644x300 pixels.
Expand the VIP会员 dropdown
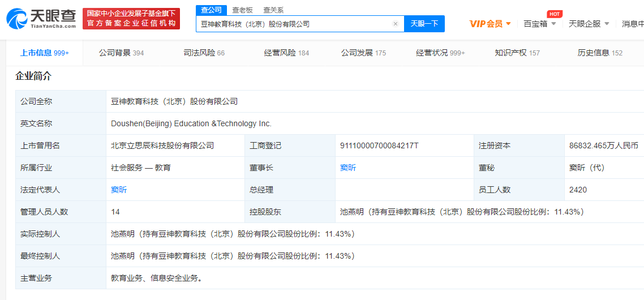(x=490, y=24)
